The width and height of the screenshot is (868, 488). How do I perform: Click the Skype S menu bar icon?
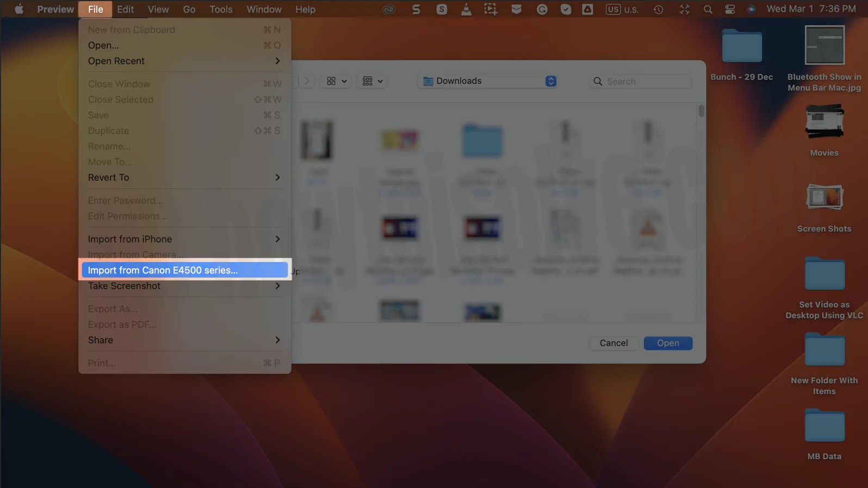click(442, 9)
